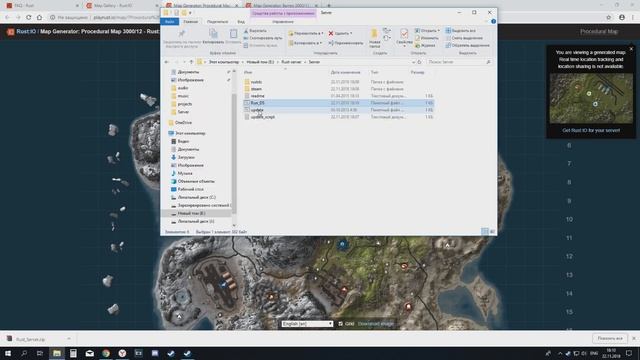This screenshot has width=640, height=360.
Task: Toggle the Grid checkbox on the map
Action: [x=340, y=324]
